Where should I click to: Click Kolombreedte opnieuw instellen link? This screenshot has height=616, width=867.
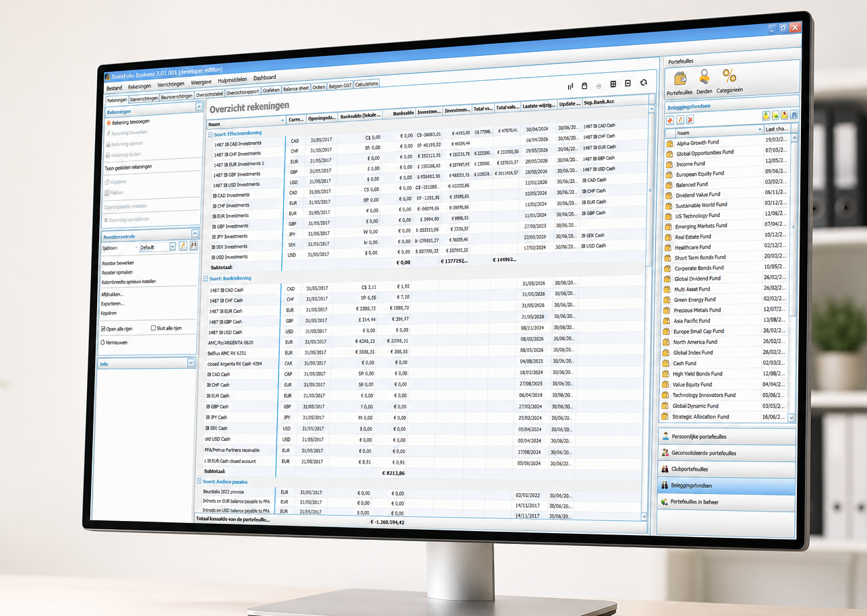click(129, 282)
